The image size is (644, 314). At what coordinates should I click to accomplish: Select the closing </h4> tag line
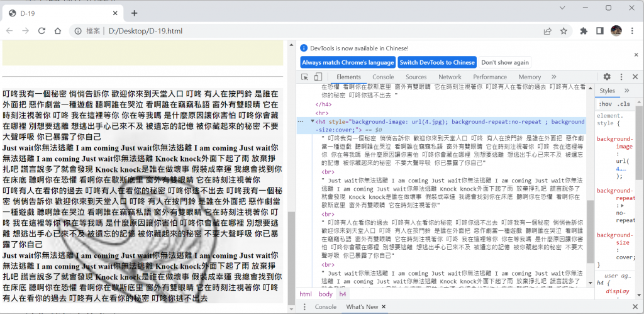pos(323,104)
